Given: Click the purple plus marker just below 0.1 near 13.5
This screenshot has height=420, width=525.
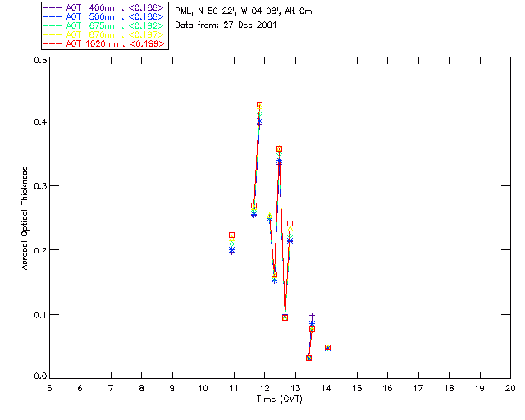Looking at the screenshot, I should tap(312, 316).
